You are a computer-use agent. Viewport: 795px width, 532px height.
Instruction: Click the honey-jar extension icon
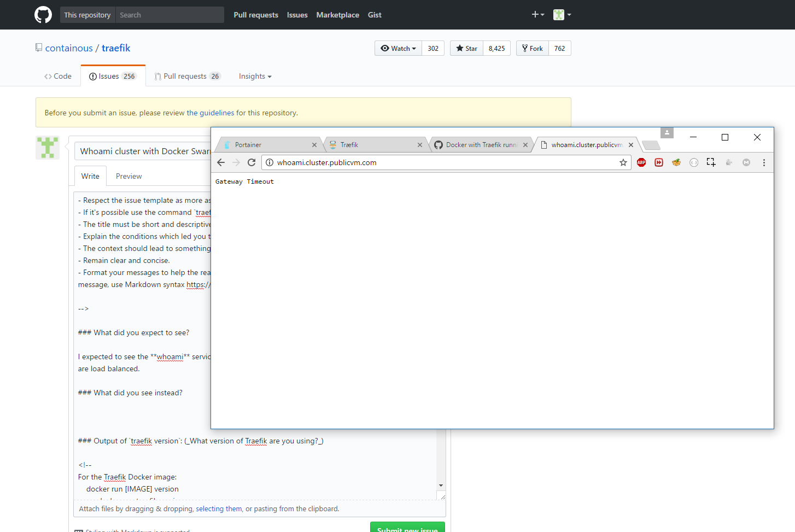[676, 162]
